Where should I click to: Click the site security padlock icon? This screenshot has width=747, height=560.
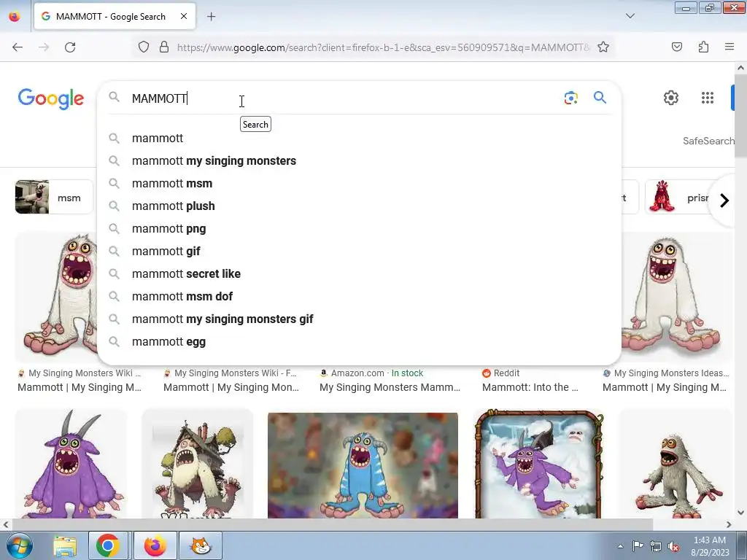[164, 47]
